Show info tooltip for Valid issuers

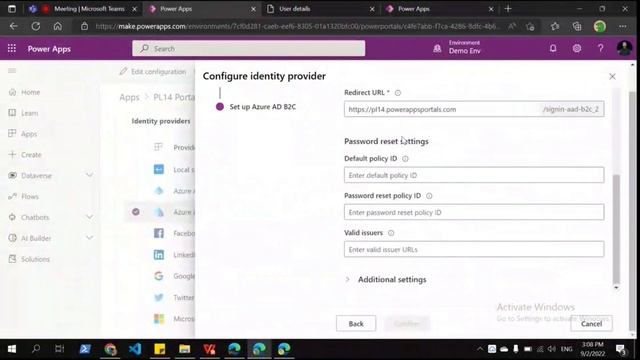(x=391, y=233)
